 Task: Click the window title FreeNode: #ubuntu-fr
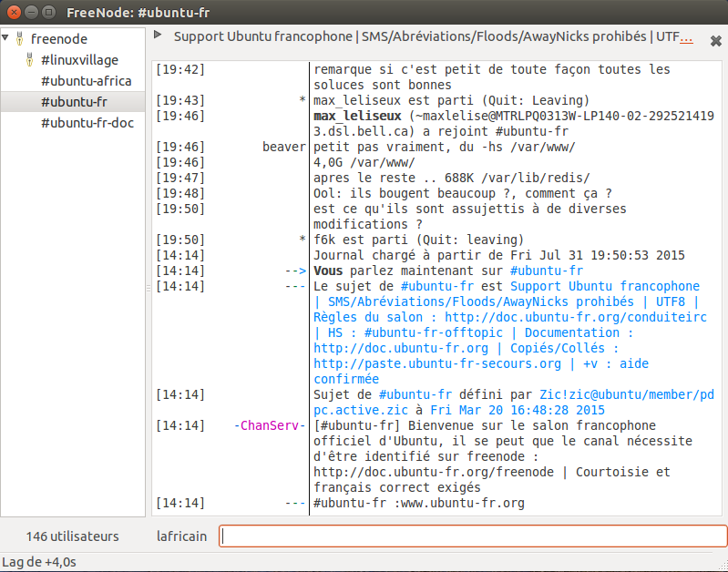138,13
